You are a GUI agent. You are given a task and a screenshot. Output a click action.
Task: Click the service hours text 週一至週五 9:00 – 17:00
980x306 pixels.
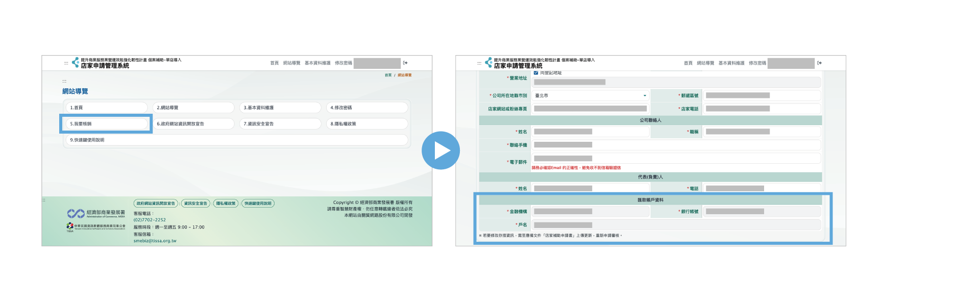pyautogui.click(x=180, y=227)
